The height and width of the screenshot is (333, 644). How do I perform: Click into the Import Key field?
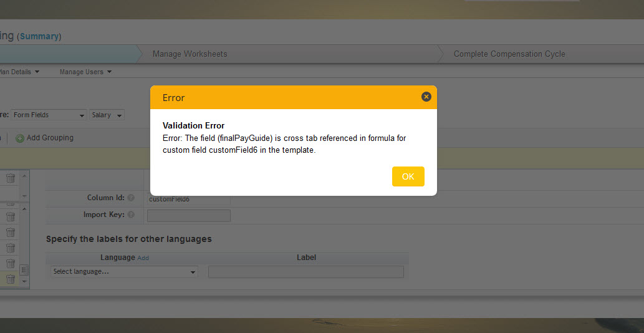coord(189,216)
